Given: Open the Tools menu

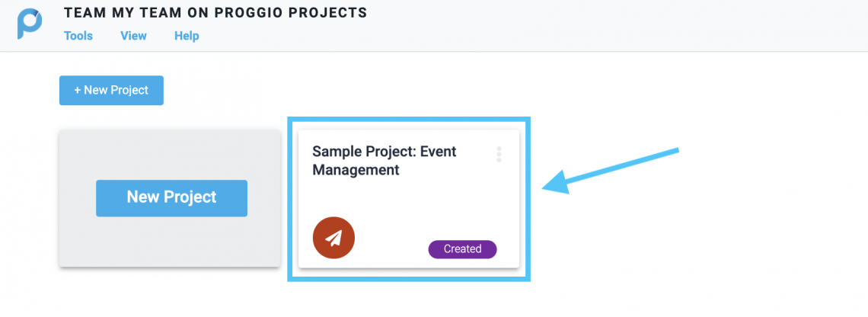Looking at the screenshot, I should (78, 36).
